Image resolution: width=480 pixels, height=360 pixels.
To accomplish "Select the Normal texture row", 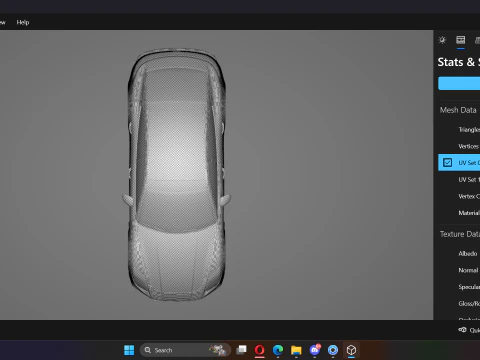I will point(459,270).
